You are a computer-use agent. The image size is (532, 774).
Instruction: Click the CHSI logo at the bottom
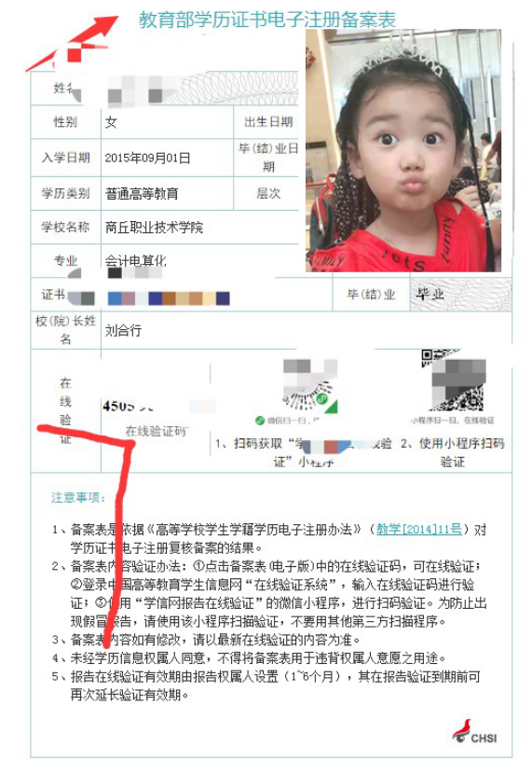pyautogui.click(x=474, y=732)
